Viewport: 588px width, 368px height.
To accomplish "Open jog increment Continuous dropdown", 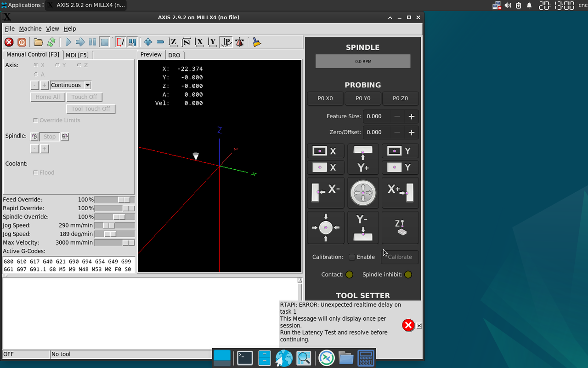I will (x=70, y=85).
